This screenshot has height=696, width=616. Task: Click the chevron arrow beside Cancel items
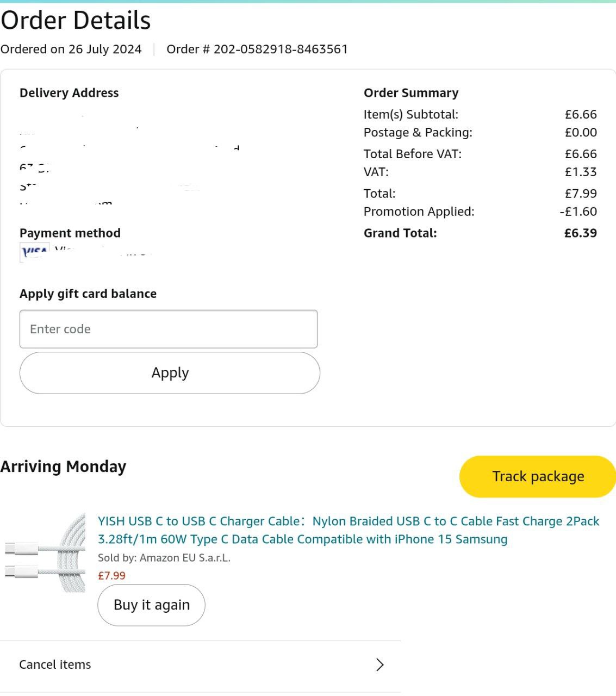379,664
